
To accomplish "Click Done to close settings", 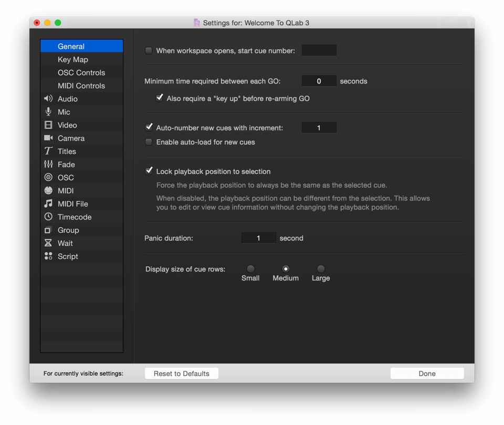I will click(x=427, y=374).
